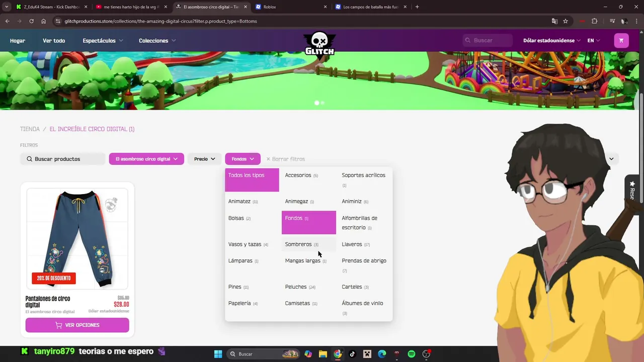644x362 pixels.
Task: Click the Kick logo icon in chat overlay
Action: point(25,351)
